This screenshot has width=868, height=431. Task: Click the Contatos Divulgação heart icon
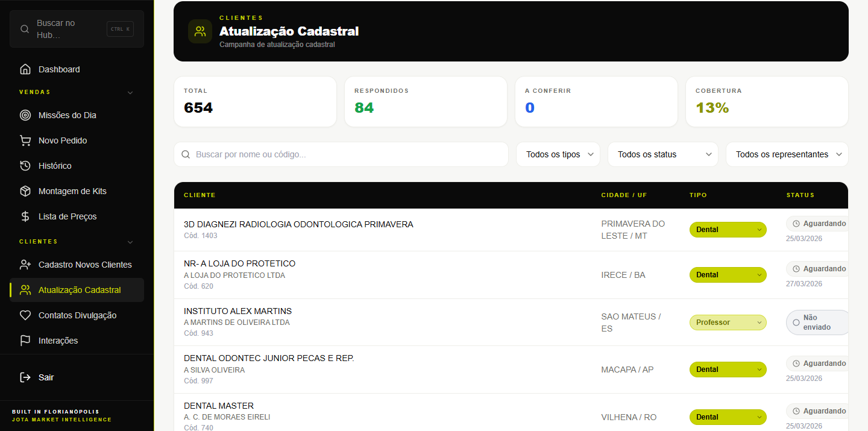coord(25,315)
